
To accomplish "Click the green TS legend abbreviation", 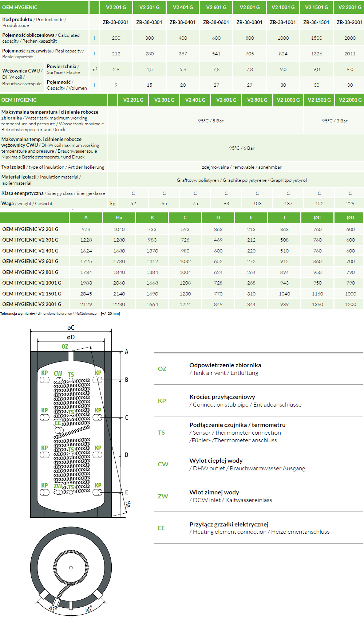I will pyautogui.click(x=161, y=432).
